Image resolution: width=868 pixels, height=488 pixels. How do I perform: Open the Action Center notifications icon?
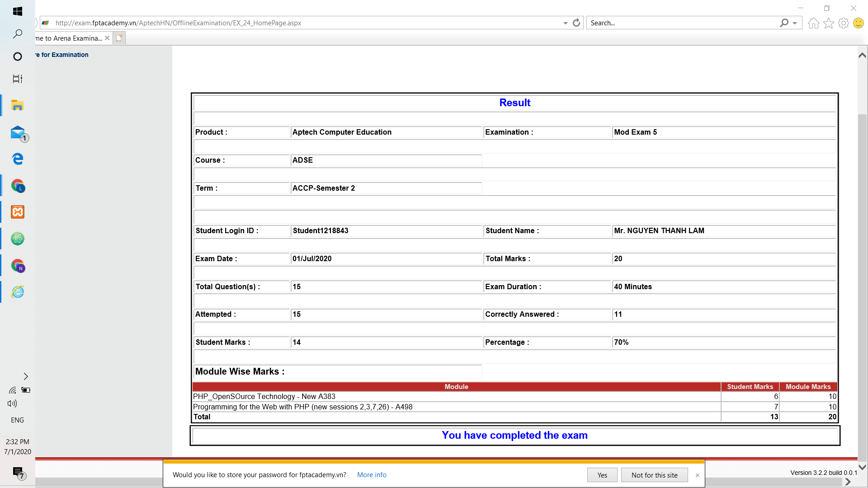tap(18, 472)
